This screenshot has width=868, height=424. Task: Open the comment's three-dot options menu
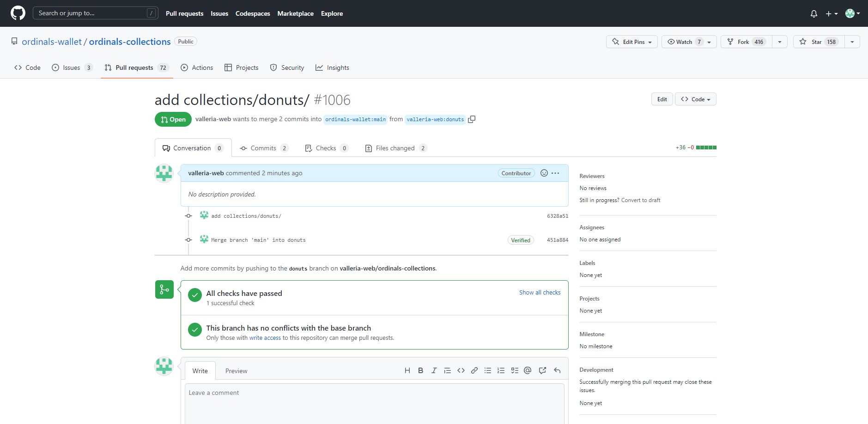pos(555,173)
